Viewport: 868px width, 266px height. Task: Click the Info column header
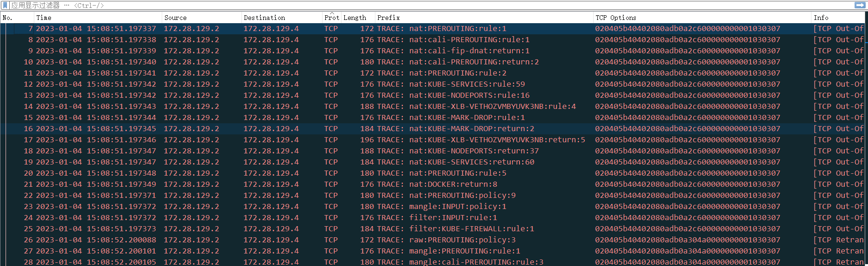pos(834,18)
